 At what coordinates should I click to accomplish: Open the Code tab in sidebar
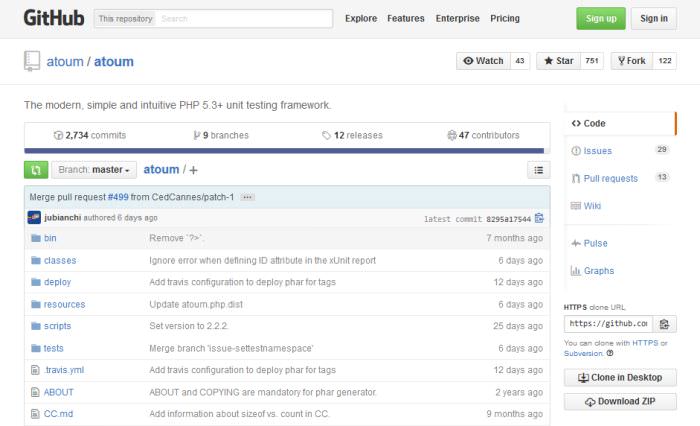[621, 123]
